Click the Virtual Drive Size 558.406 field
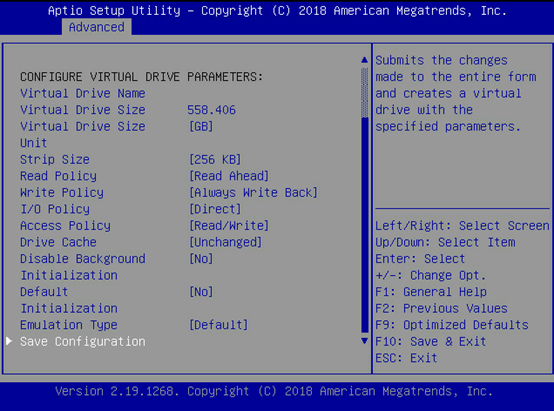Screen dimensions: 554x411 point(211,110)
